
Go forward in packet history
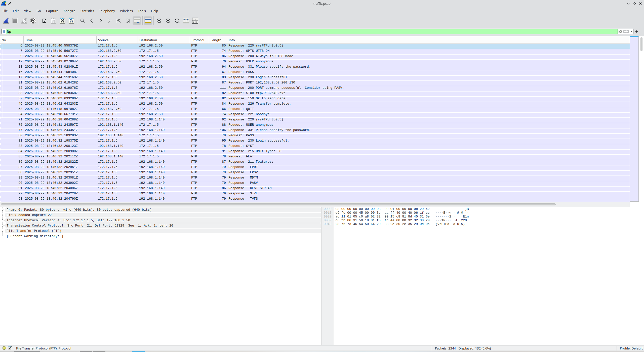tap(100, 21)
